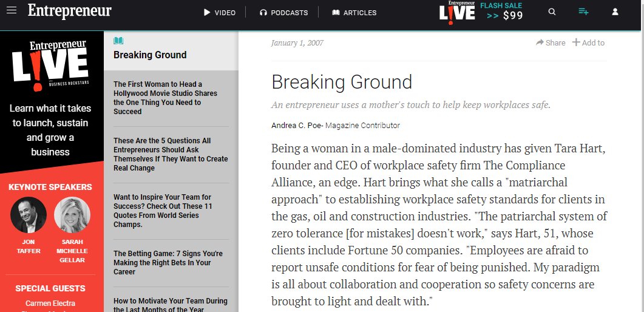Click the Articles book icon

[x=336, y=13]
